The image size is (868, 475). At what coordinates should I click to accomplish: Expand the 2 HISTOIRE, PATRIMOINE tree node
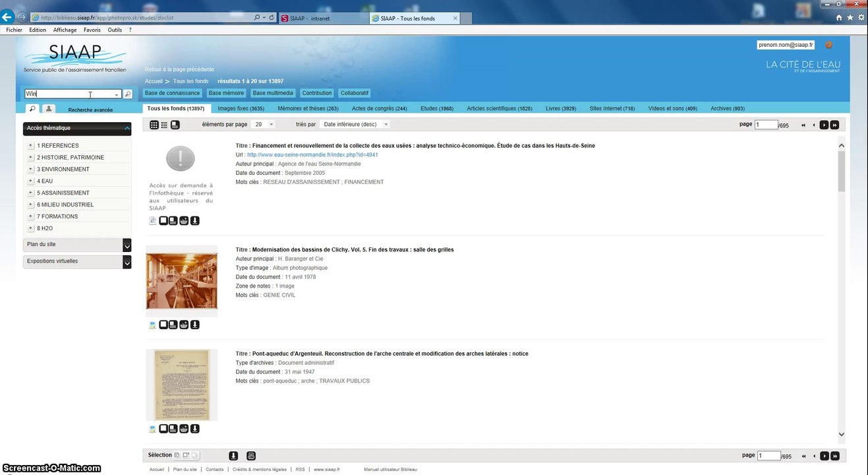[x=31, y=158]
